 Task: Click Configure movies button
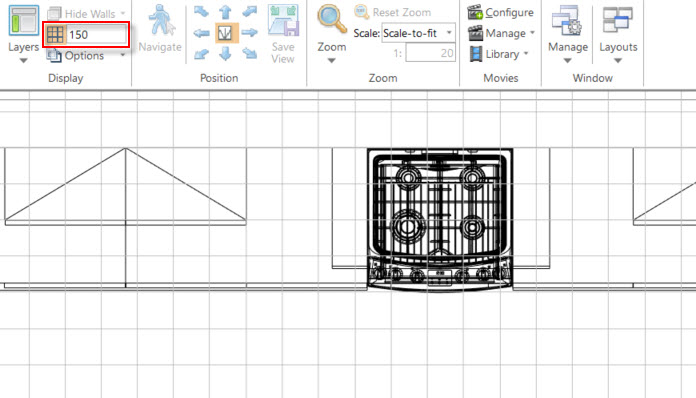coord(501,12)
